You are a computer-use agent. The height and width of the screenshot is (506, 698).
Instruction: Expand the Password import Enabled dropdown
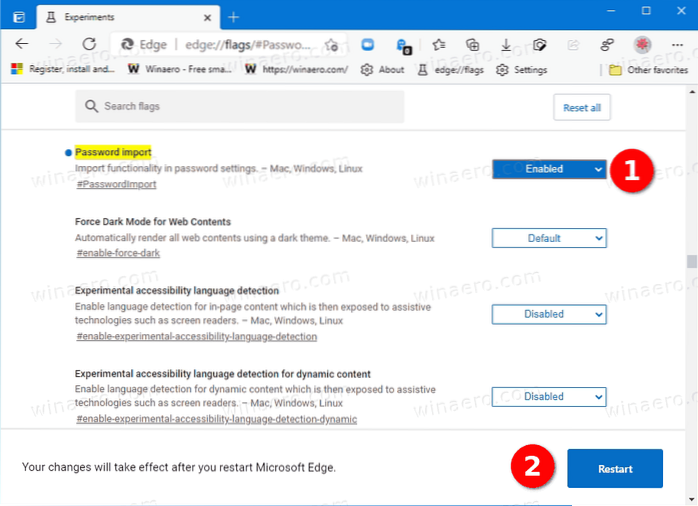(549, 169)
